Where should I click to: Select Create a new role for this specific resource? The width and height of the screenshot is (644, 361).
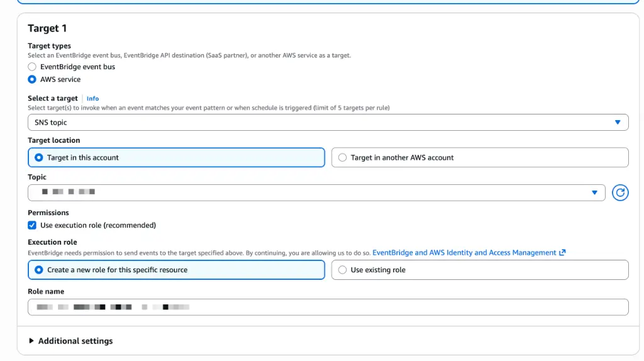(176, 270)
